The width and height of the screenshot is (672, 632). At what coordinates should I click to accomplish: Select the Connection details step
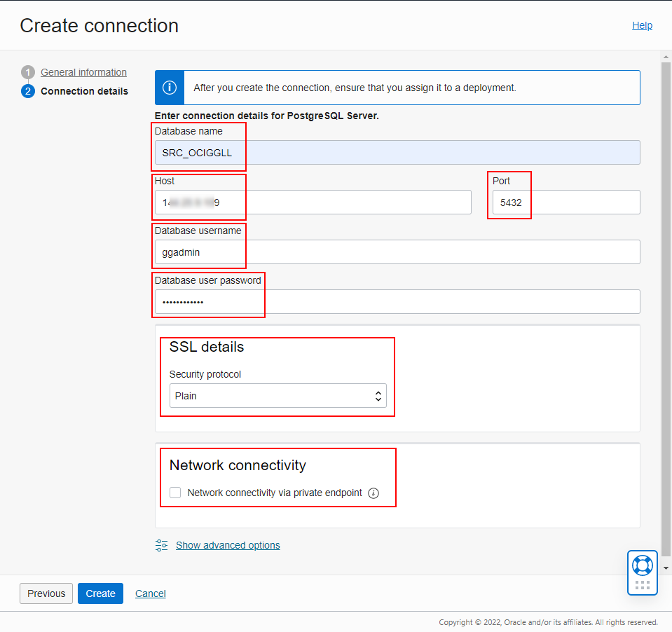click(84, 91)
